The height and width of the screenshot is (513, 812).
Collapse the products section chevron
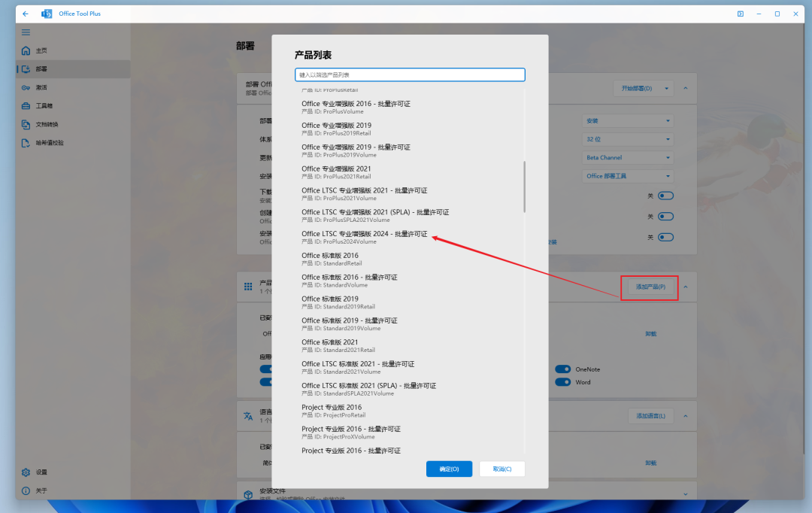pos(686,287)
